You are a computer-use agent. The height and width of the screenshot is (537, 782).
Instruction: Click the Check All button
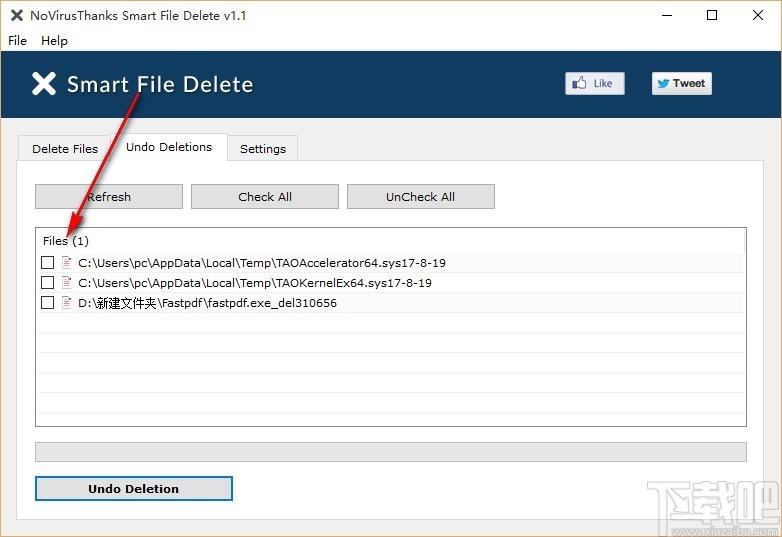(x=265, y=196)
